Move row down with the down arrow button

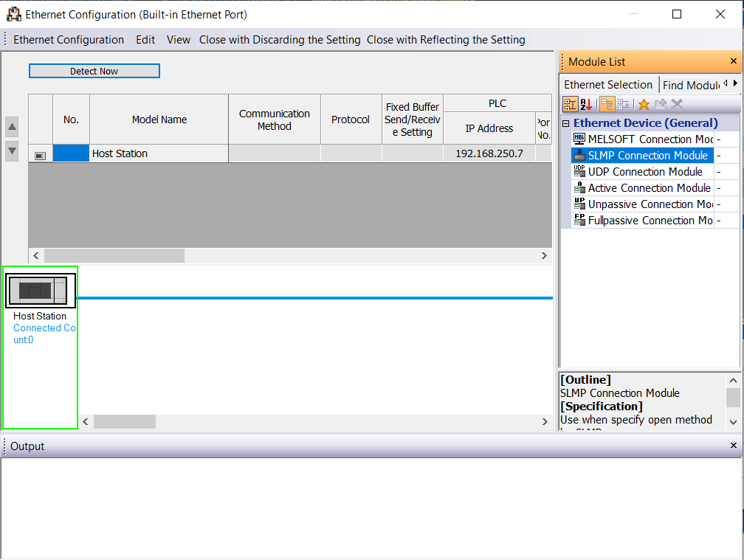(x=12, y=151)
